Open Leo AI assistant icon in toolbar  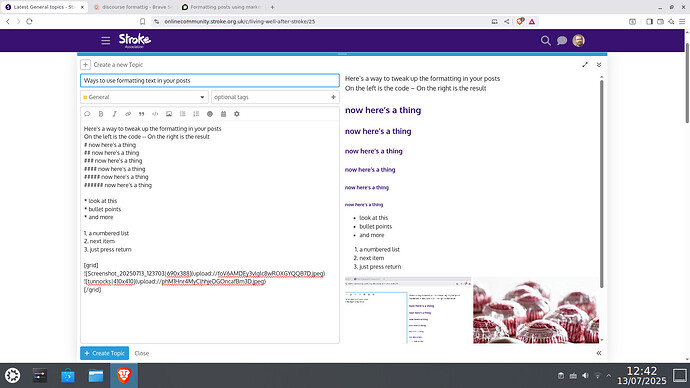tap(671, 22)
